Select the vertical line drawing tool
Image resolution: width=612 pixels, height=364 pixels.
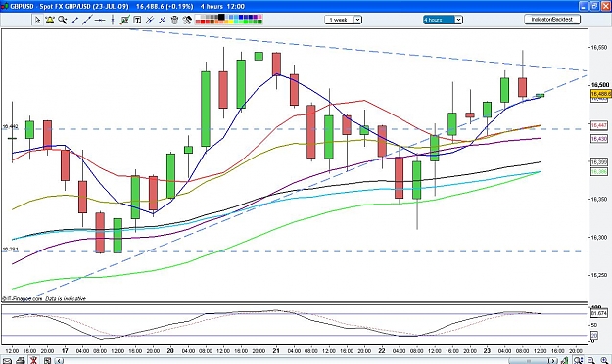[x=113, y=20]
